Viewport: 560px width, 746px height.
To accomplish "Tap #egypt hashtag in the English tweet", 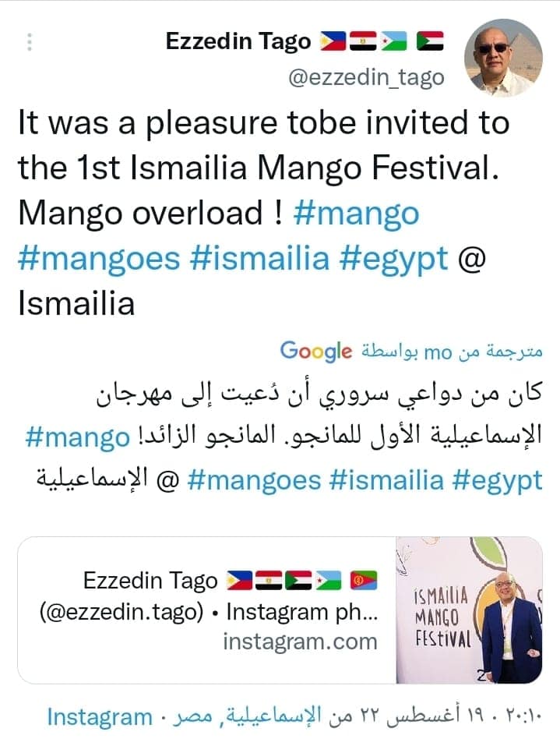I will click(394, 259).
